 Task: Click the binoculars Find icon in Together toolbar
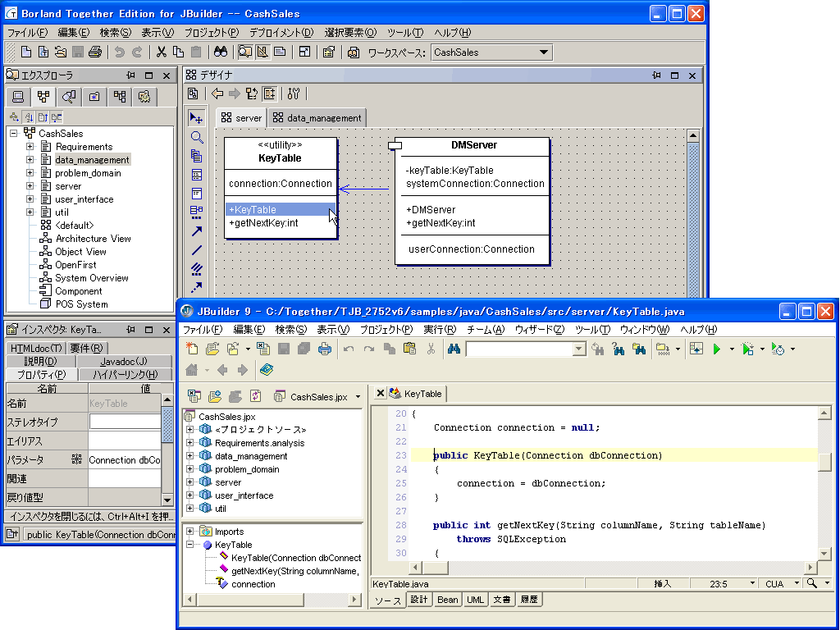pos(221,52)
